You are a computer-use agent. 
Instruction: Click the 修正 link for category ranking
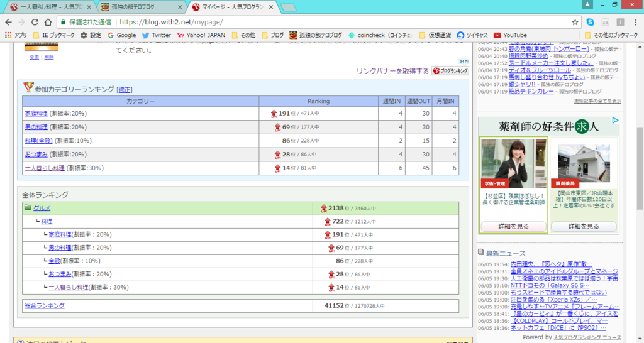[125, 89]
